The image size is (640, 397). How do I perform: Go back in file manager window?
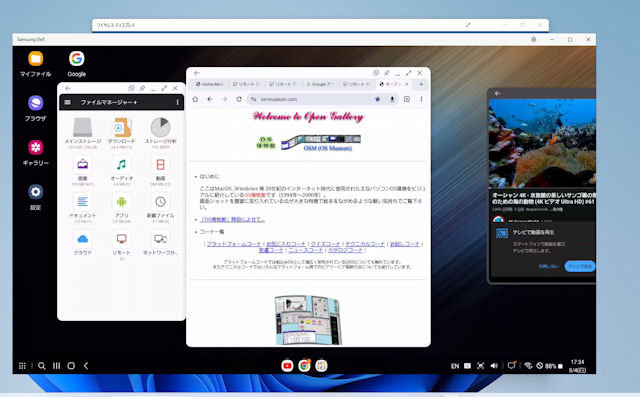tap(68, 88)
